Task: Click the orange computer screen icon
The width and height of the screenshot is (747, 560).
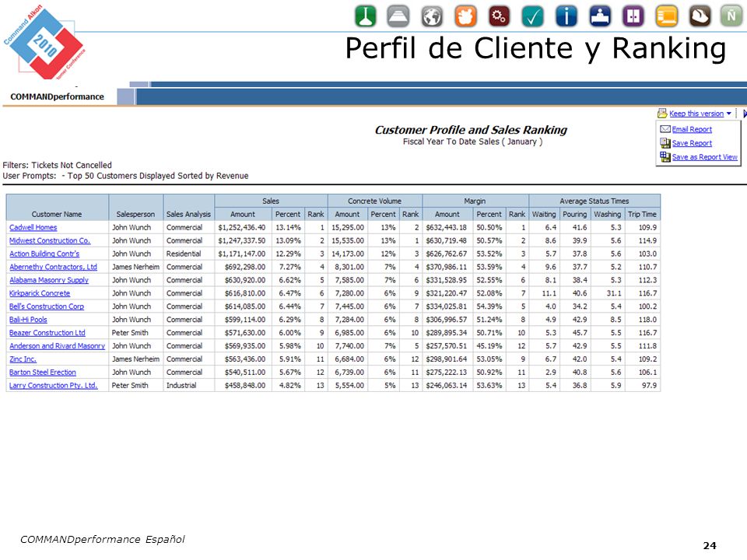Action: pyautogui.click(x=667, y=16)
